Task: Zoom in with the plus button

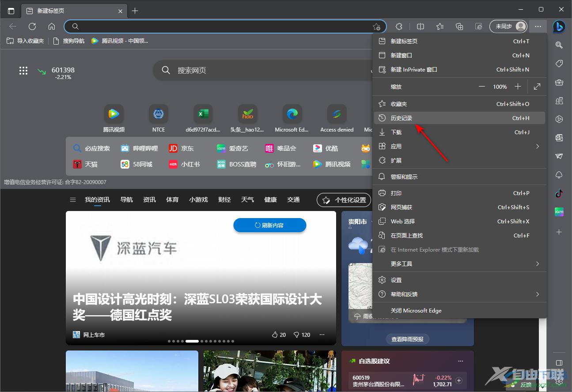Action: [518, 87]
